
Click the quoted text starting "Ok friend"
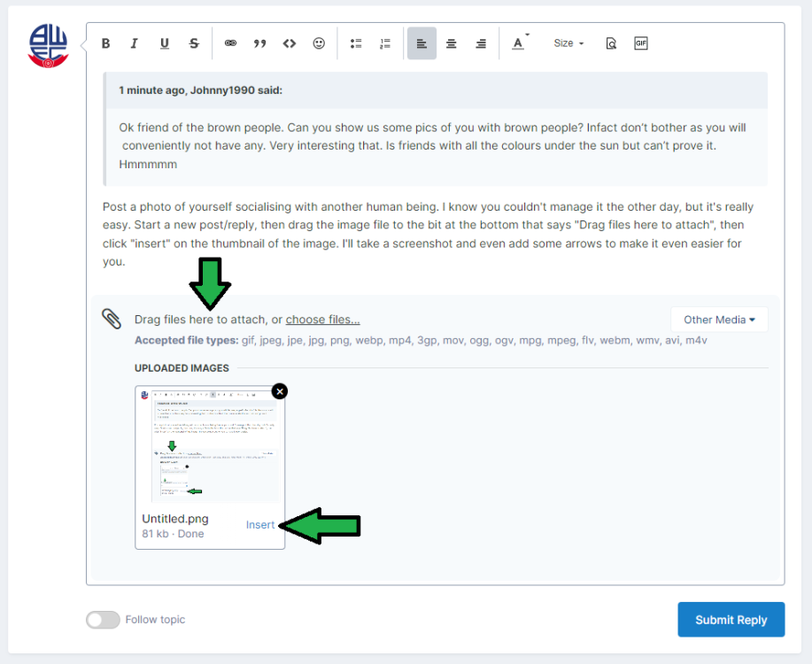432,146
